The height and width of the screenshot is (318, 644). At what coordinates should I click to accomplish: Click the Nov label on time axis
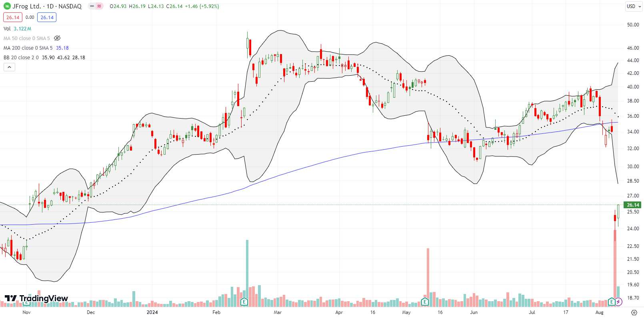click(26, 312)
